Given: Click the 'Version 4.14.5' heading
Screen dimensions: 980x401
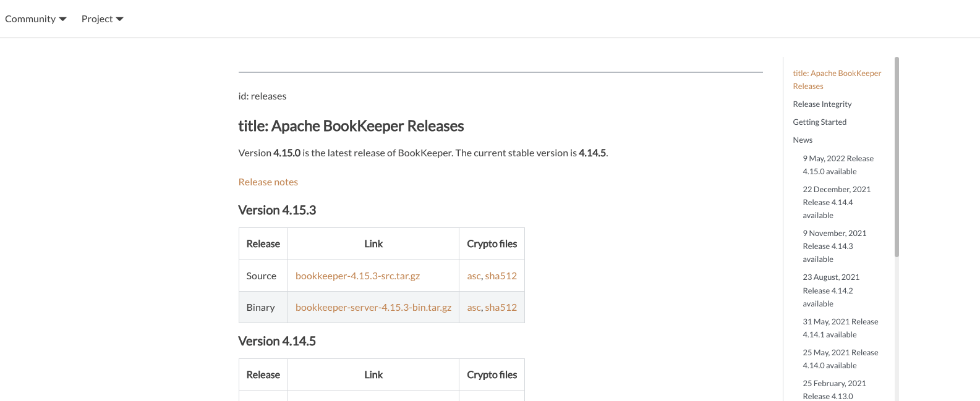Looking at the screenshot, I should [277, 341].
